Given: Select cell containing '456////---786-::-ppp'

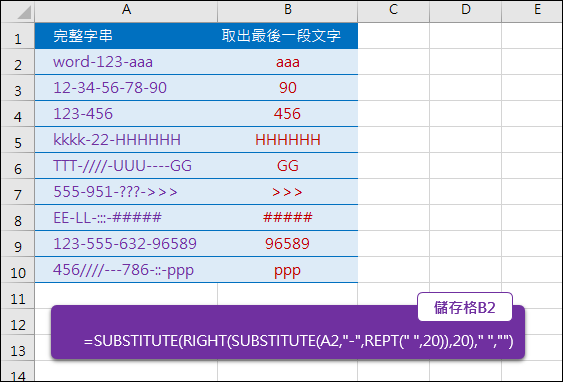Looking at the screenshot, I should (x=126, y=270).
